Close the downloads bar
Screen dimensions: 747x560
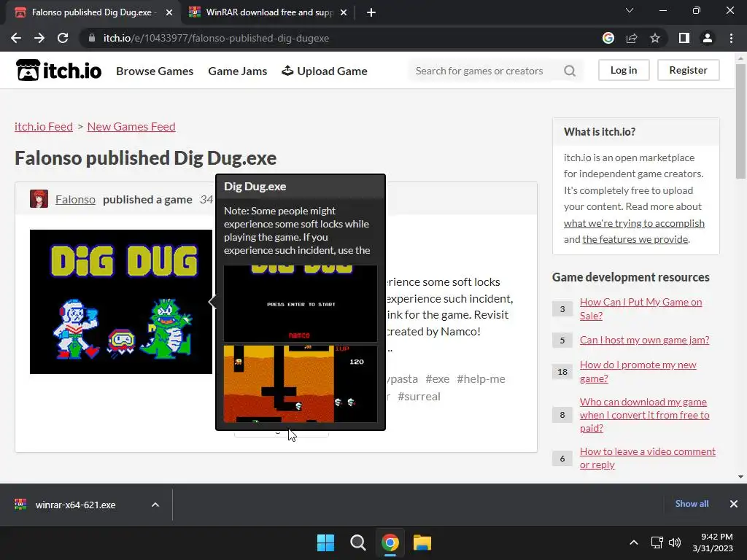point(734,504)
